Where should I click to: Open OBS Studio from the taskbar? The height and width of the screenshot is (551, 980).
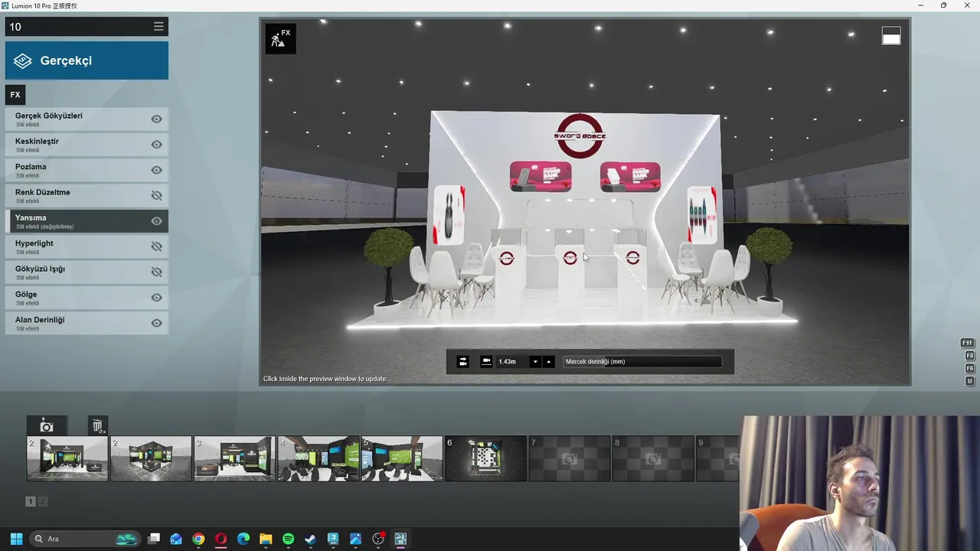pos(377,539)
